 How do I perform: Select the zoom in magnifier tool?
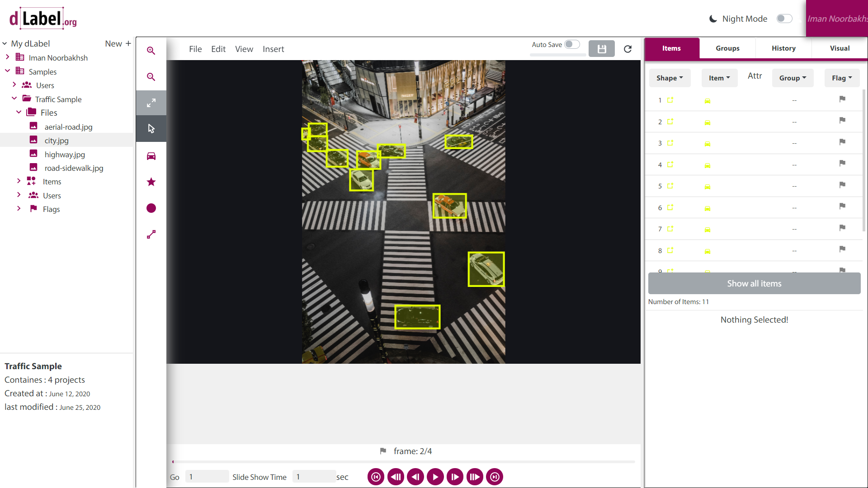coord(151,51)
